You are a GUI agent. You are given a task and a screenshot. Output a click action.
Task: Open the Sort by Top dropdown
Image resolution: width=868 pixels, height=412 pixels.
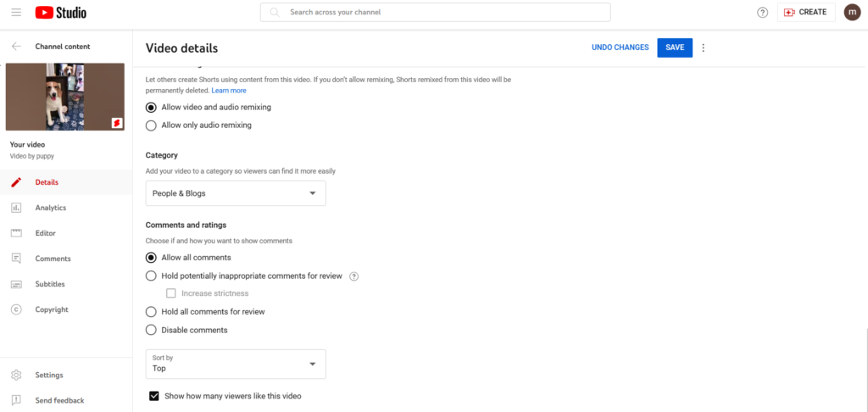coord(236,364)
